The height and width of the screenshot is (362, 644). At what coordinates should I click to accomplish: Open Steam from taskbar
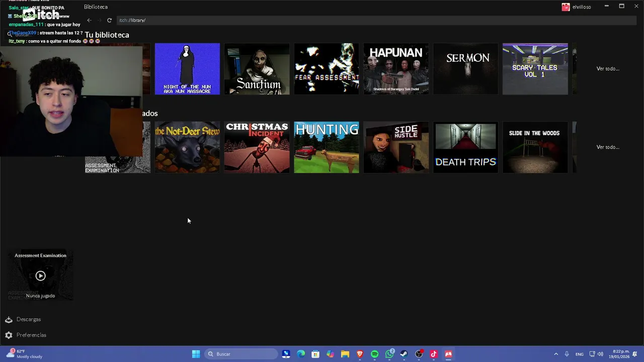tap(404, 354)
